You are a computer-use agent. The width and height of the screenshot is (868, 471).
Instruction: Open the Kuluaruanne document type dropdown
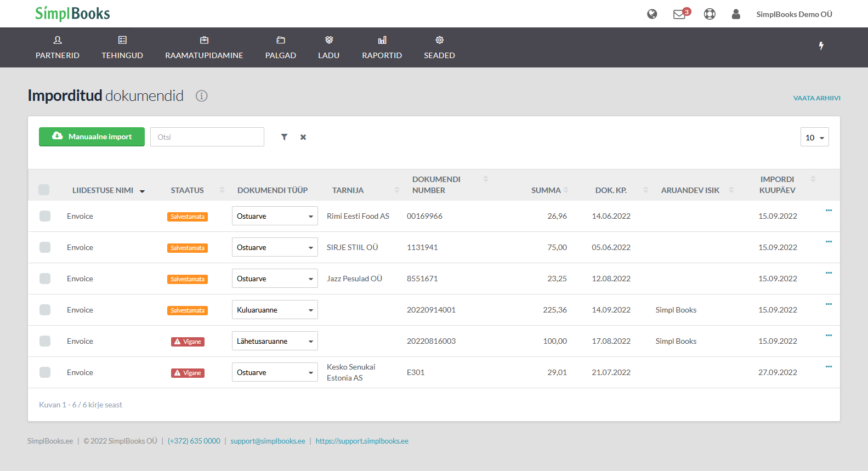(x=275, y=310)
